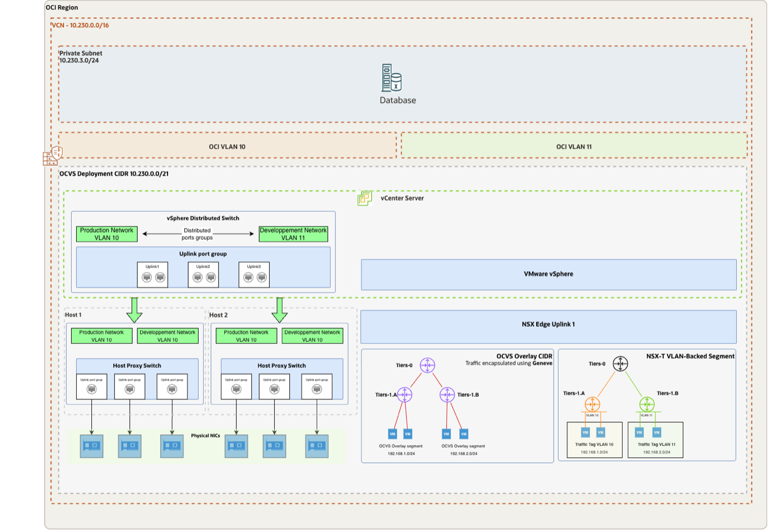Viewport: 770px width, 532px height.
Task: Click the NIC card under Host 1's rightmost uplink
Action: [x=172, y=446]
